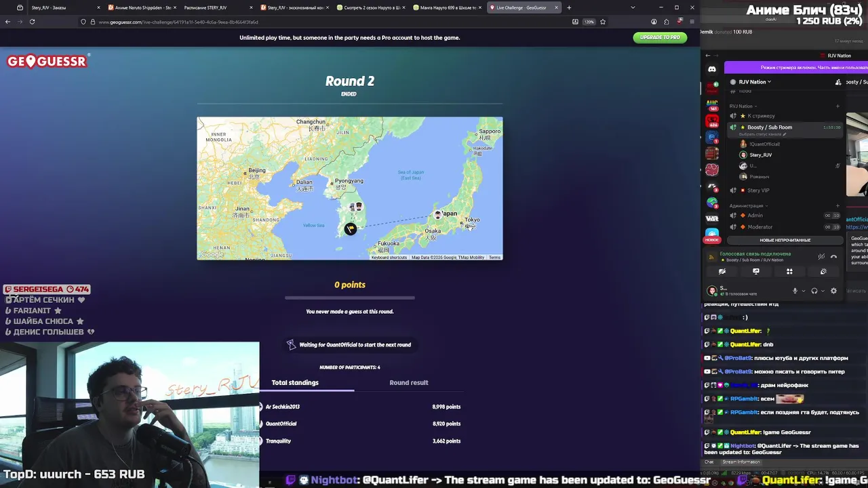This screenshot has height=488, width=868.
Task: Reload the GeoGuessr page
Action: (x=32, y=22)
